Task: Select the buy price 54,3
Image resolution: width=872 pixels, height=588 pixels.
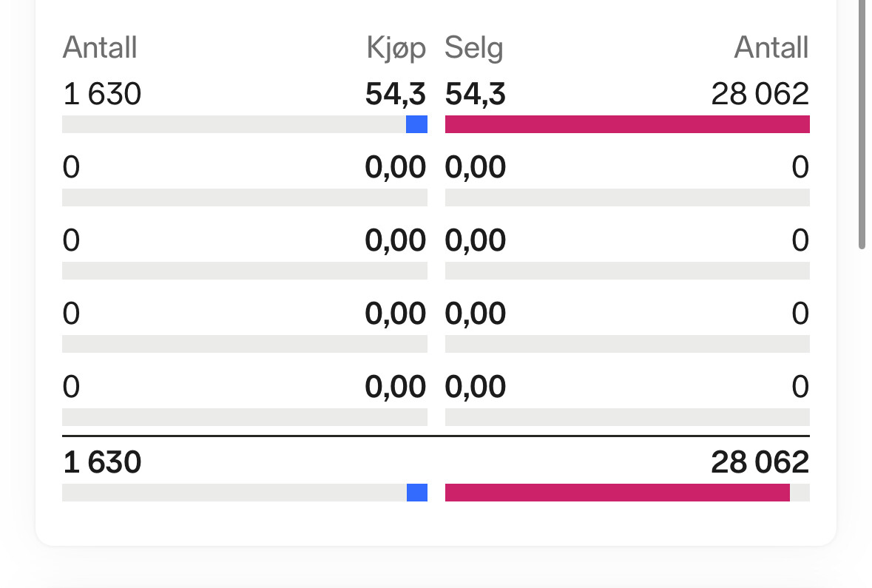Action: [396, 94]
